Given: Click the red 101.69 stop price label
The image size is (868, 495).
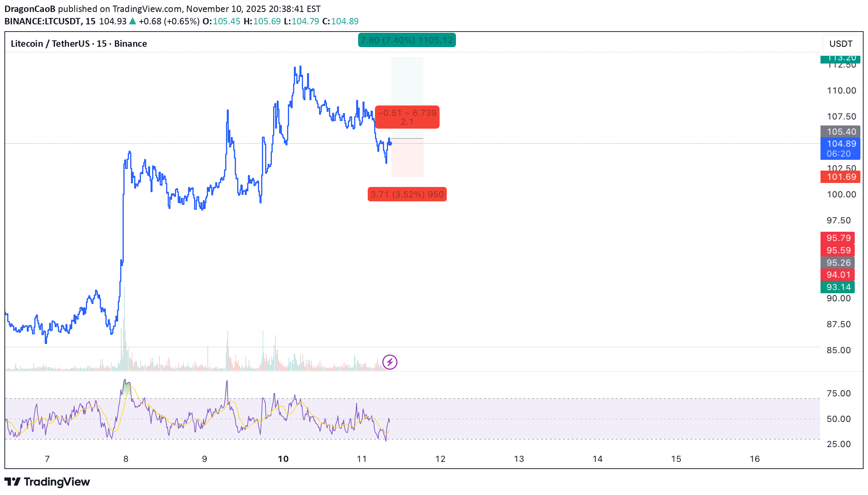Looking at the screenshot, I should pos(840,177).
